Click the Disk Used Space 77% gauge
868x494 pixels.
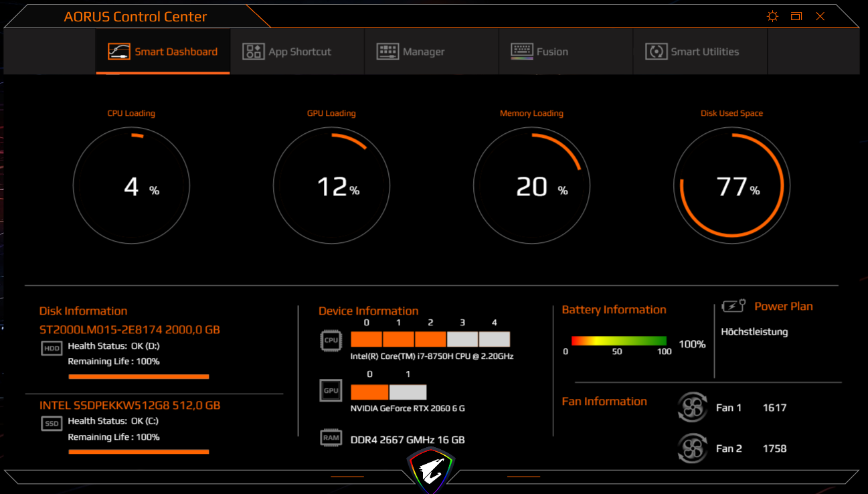[x=732, y=187]
